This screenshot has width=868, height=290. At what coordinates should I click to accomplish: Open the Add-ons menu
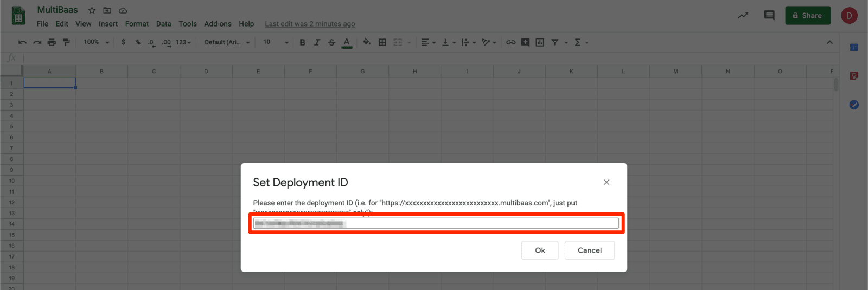(x=218, y=24)
